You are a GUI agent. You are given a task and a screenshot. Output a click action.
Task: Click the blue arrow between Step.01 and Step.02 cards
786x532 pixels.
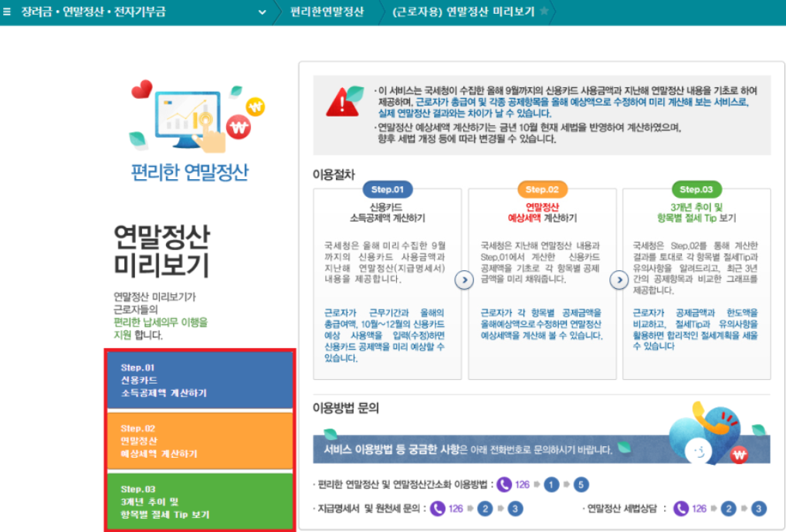point(464,281)
